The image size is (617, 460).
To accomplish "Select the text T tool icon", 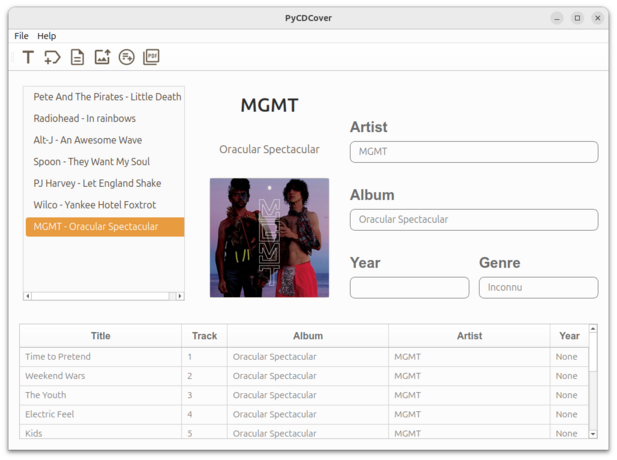I will point(28,57).
